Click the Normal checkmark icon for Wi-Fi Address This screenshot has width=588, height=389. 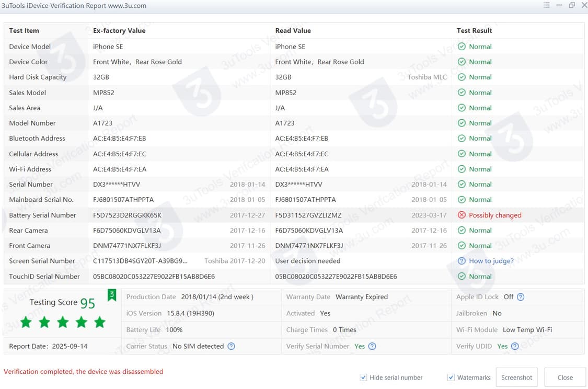pyautogui.click(x=462, y=169)
